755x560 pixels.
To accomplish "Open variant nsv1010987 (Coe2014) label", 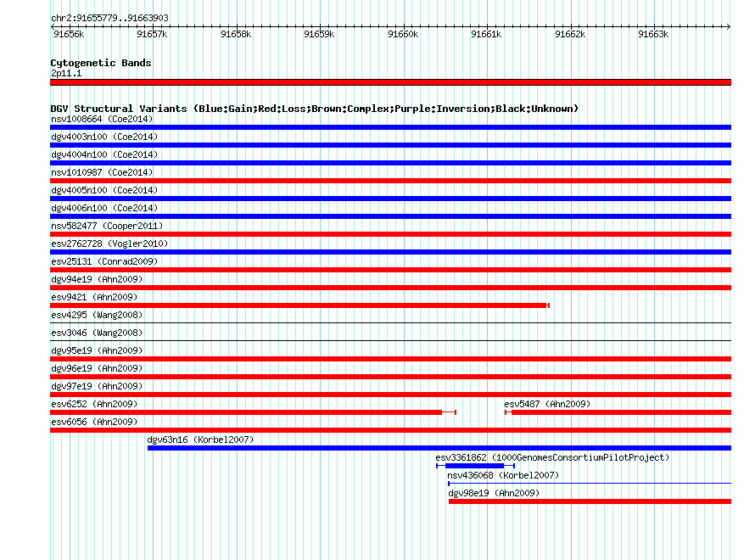I will pos(102,172).
